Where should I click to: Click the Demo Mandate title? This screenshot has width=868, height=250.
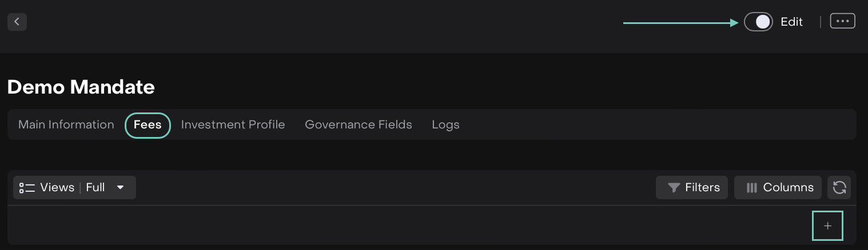click(81, 87)
